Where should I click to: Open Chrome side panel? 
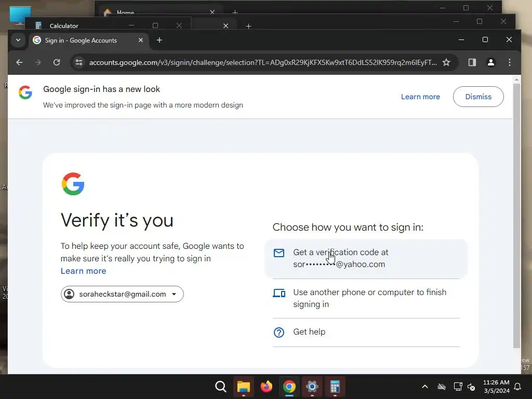[472, 62]
